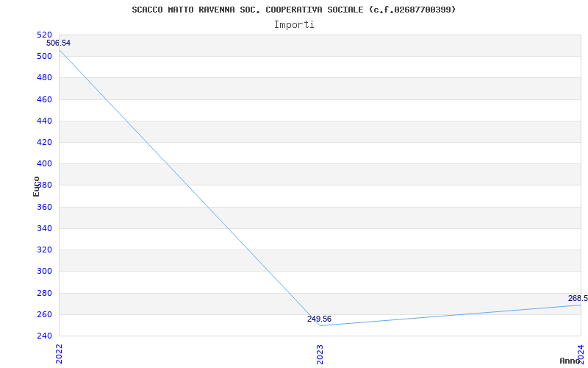Click the 360 y-axis tick label

click(44, 207)
